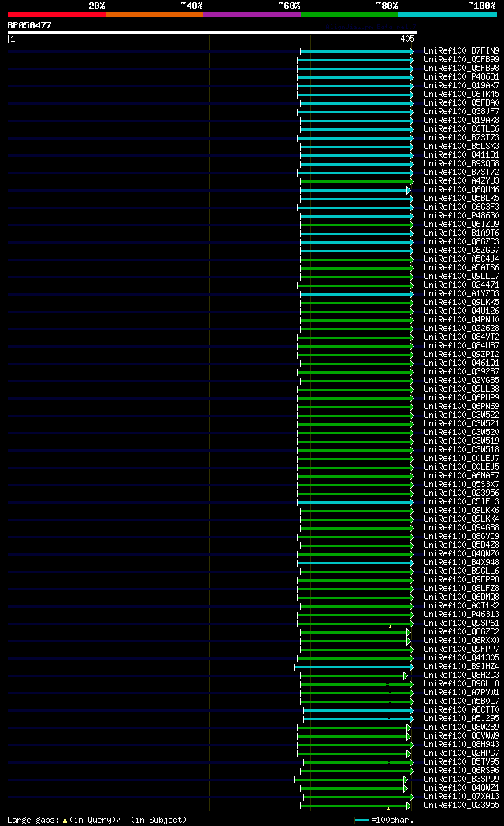Click the alignment arrowhead for UniRef100_Q8H2C3

pyautogui.click(x=406, y=676)
